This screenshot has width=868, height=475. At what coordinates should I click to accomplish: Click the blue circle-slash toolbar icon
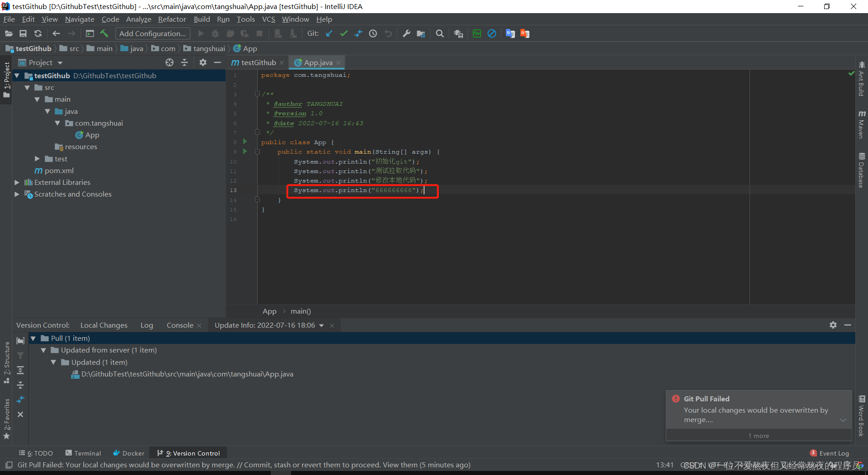492,33
